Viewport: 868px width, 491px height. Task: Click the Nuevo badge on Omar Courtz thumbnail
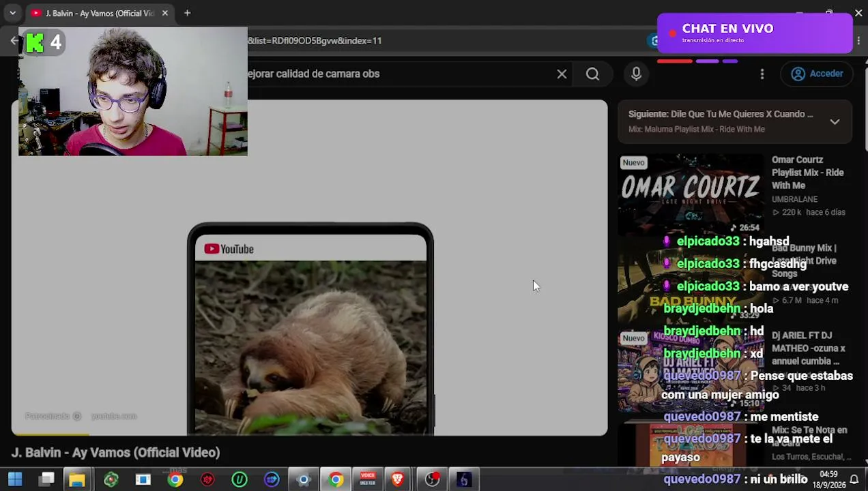click(633, 162)
